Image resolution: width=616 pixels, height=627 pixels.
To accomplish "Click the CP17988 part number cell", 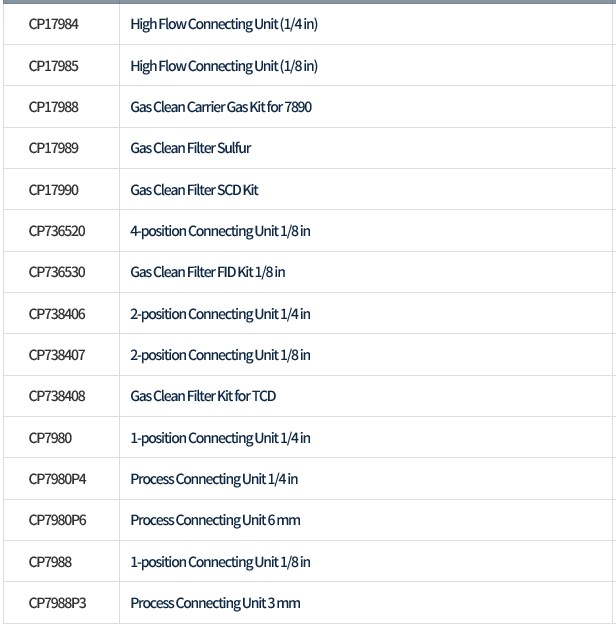I will click(54, 107).
